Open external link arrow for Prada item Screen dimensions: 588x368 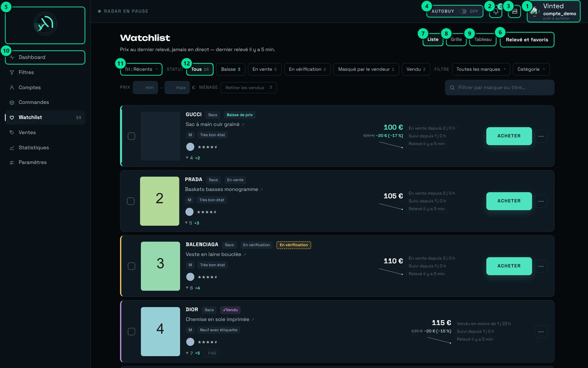pyautogui.click(x=261, y=189)
